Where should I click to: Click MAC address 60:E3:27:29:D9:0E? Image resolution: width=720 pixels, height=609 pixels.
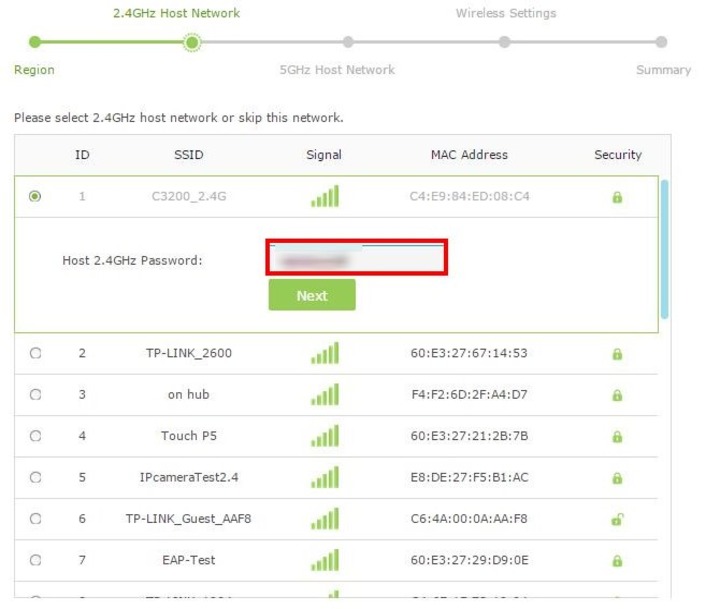(469, 560)
